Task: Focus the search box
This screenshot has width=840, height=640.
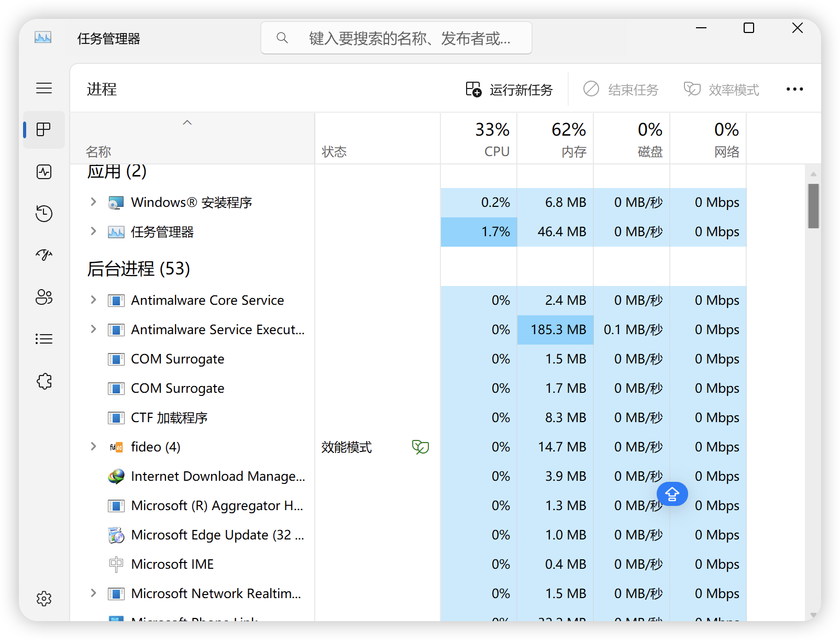Action: [x=396, y=38]
